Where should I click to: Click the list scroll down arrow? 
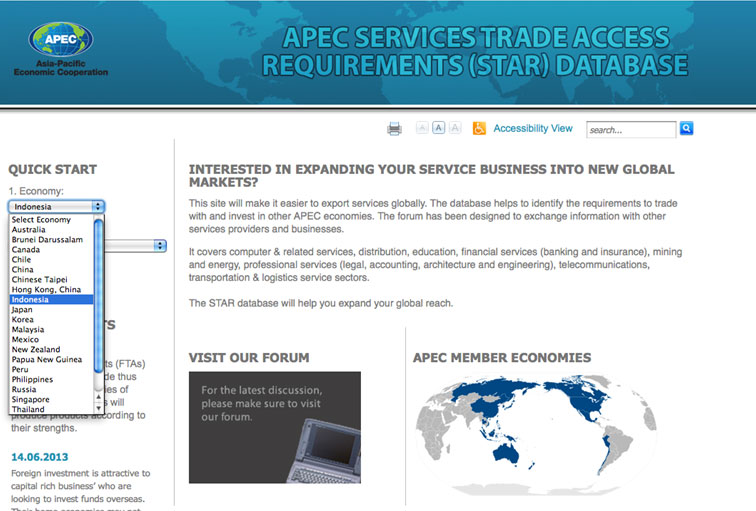point(99,408)
